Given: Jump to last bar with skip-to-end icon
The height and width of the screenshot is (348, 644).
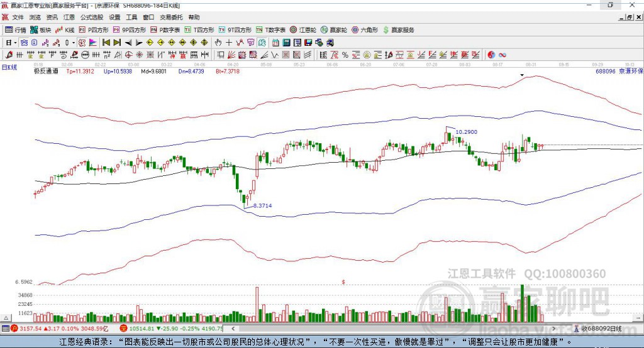Looking at the screenshot, I should tap(117, 43).
